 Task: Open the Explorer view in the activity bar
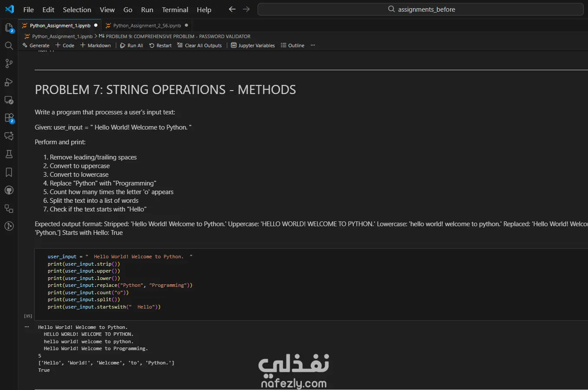tap(9, 28)
